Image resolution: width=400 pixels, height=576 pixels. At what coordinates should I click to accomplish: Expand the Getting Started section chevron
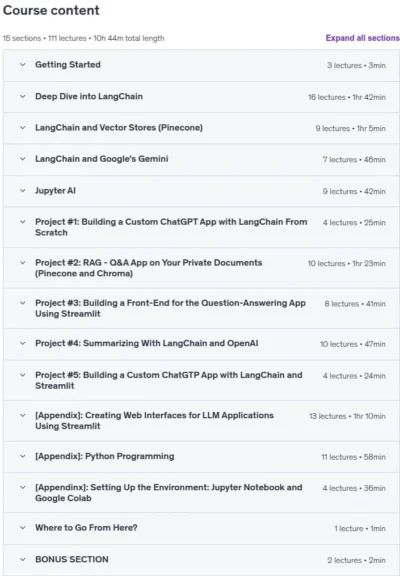(23, 65)
